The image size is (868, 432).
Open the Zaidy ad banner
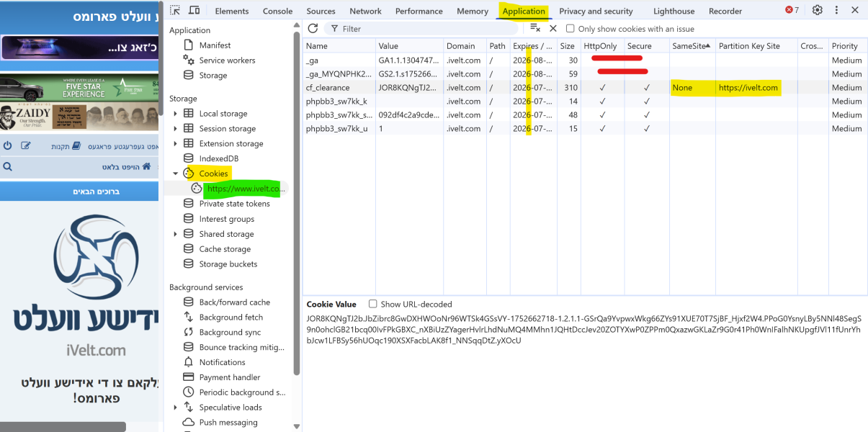point(79,115)
